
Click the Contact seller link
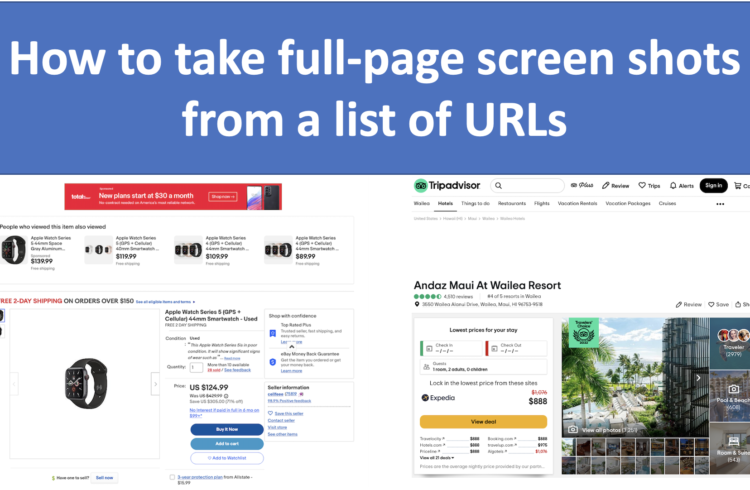pos(281,421)
